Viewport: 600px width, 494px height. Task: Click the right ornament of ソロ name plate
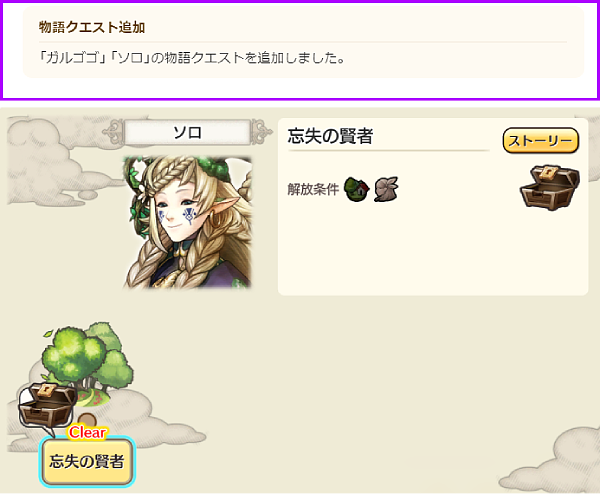[262, 132]
